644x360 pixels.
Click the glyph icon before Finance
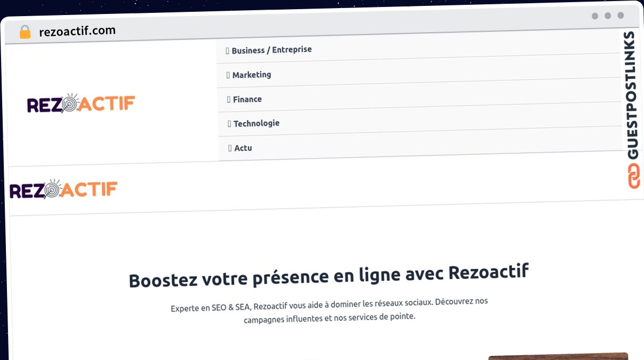[x=229, y=99]
